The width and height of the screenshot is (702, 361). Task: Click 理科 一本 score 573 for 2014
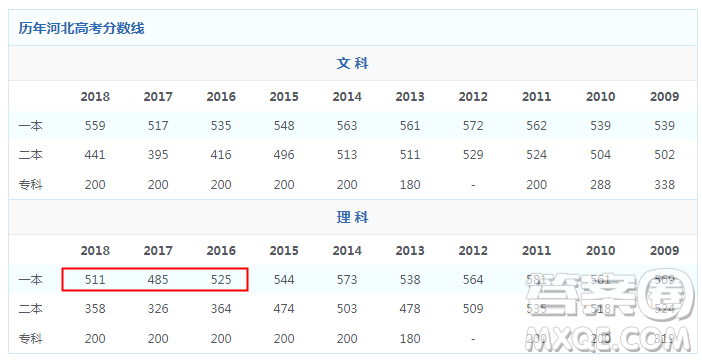pos(347,279)
